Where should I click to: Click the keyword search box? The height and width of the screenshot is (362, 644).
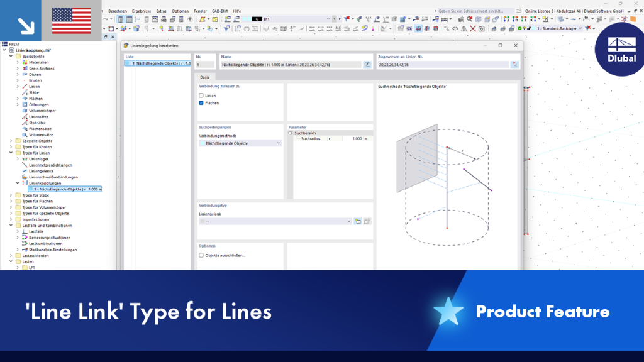coord(475,11)
